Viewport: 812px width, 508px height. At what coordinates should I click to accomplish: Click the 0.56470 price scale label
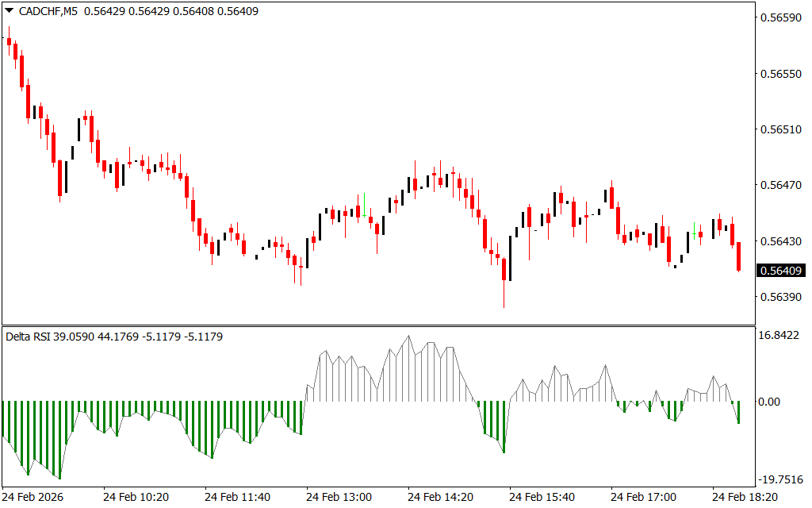point(780,185)
